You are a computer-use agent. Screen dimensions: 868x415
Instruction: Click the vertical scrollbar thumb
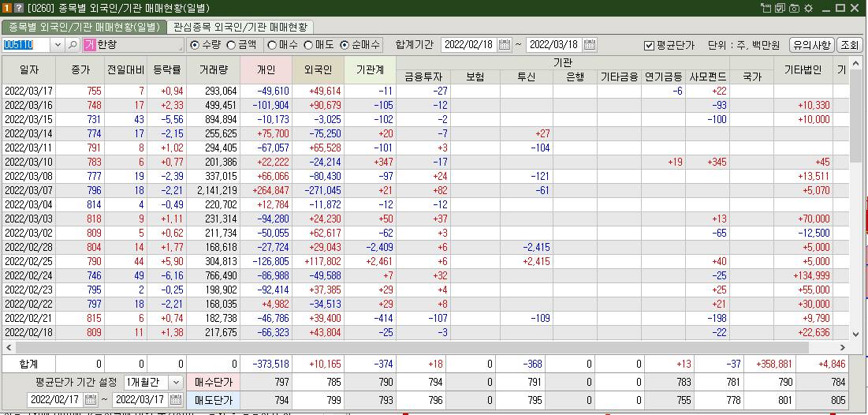[855, 115]
